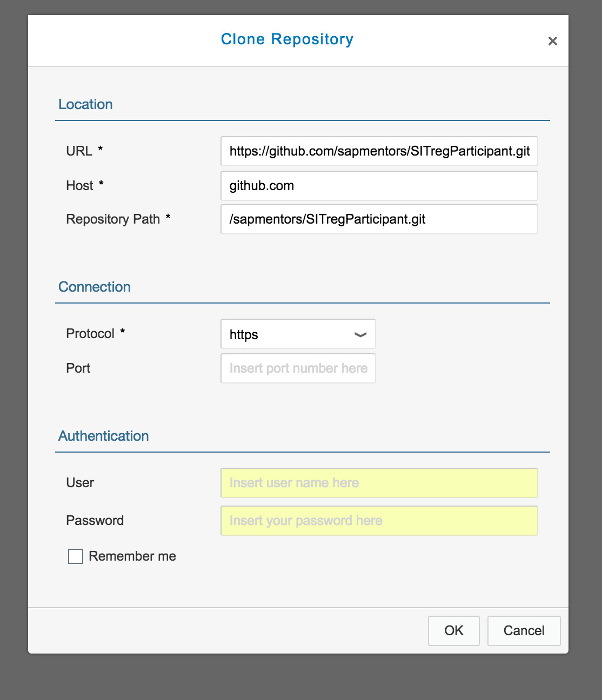Viewport: 602px width, 700px height.
Task: Click the Location section header
Action: tap(86, 104)
